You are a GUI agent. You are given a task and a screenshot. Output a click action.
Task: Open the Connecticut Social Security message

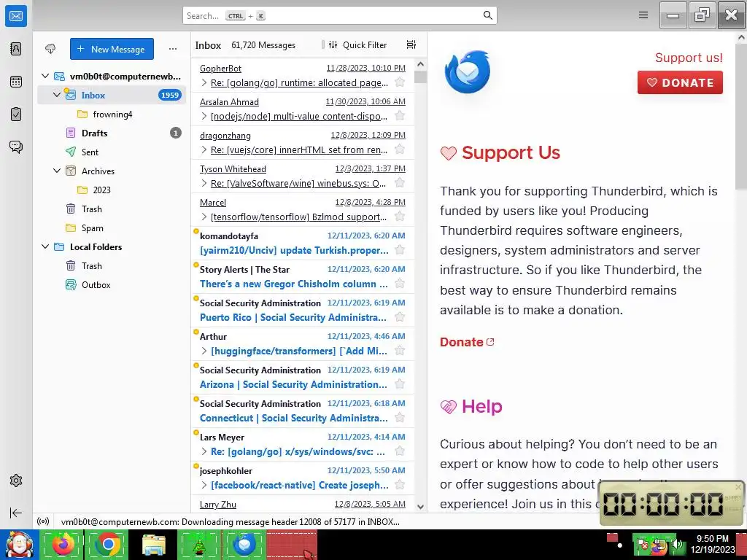point(303,411)
